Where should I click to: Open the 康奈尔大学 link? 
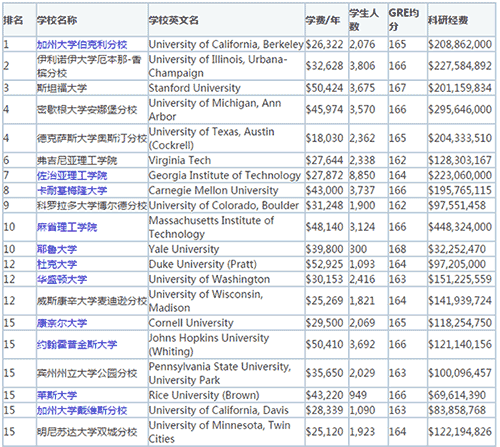(x=62, y=323)
